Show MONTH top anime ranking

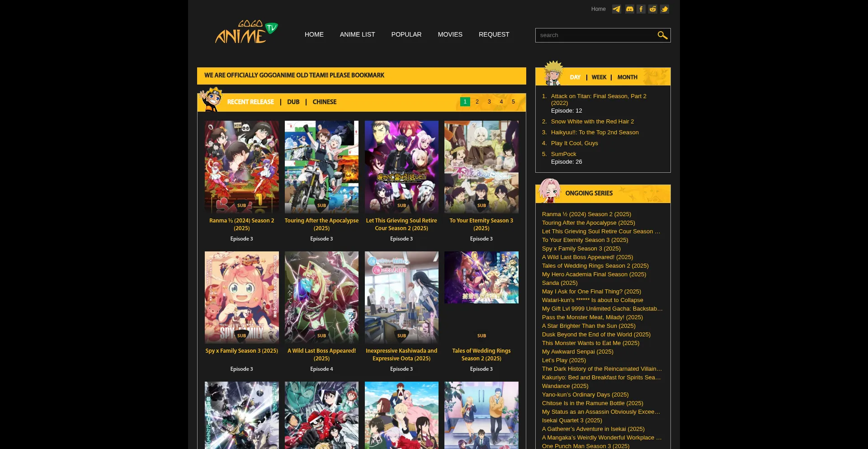(627, 77)
